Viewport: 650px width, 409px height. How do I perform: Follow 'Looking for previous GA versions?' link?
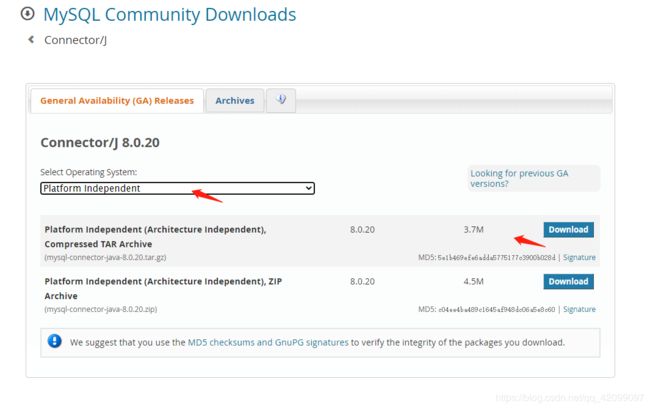(x=519, y=178)
